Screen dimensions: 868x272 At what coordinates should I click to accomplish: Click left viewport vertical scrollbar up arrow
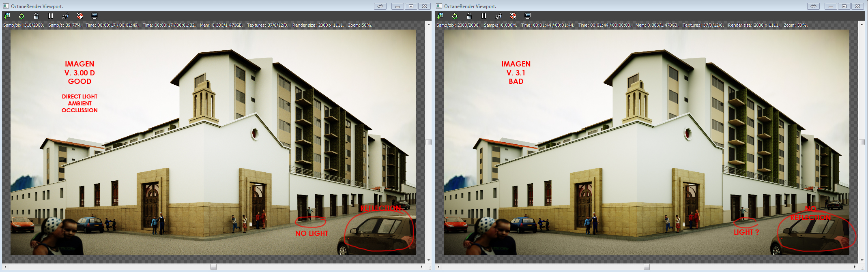pyautogui.click(x=428, y=24)
